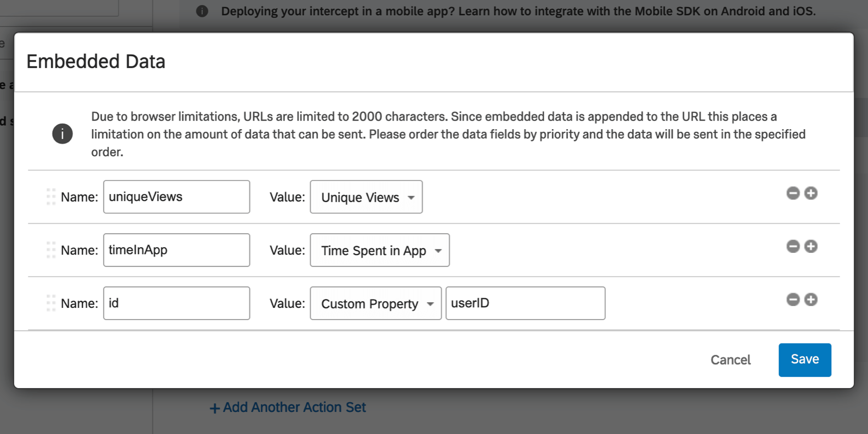Save the embedded data settings

click(x=804, y=359)
